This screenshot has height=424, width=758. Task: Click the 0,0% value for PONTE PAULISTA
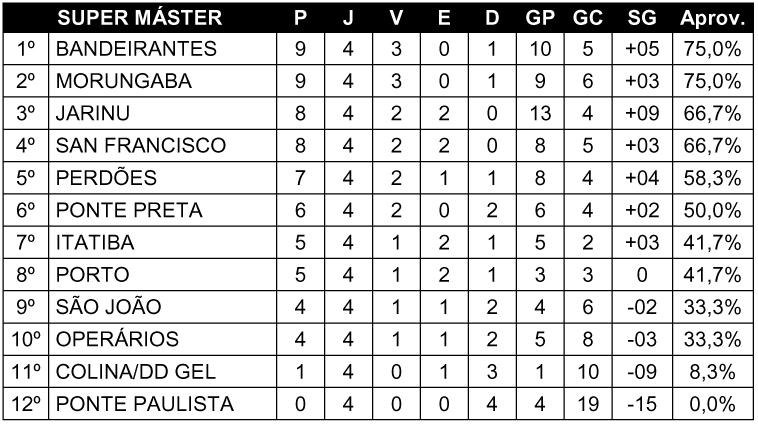(x=713, y=404)
